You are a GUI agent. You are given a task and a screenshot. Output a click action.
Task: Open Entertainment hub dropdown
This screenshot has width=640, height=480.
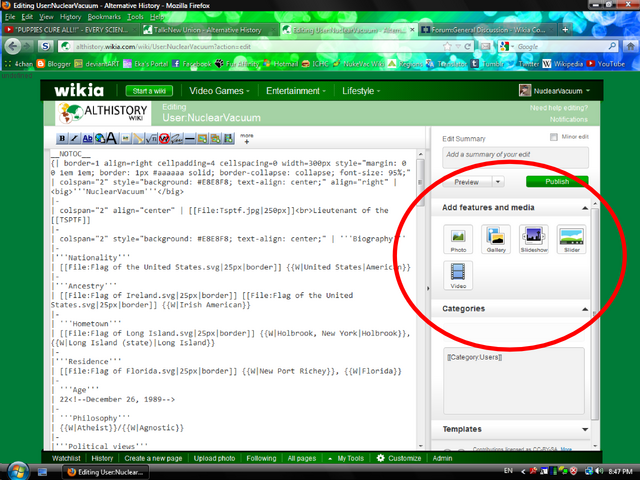coord(296,91)
